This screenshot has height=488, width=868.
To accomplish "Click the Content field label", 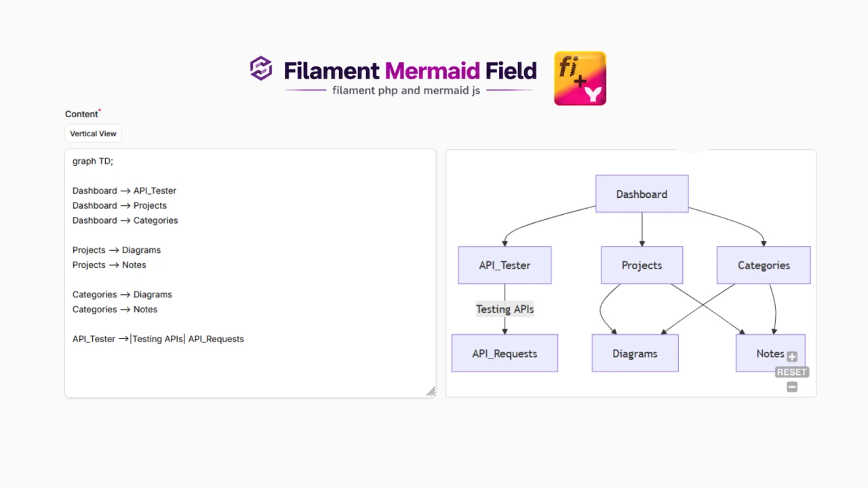I will (81, 114).
